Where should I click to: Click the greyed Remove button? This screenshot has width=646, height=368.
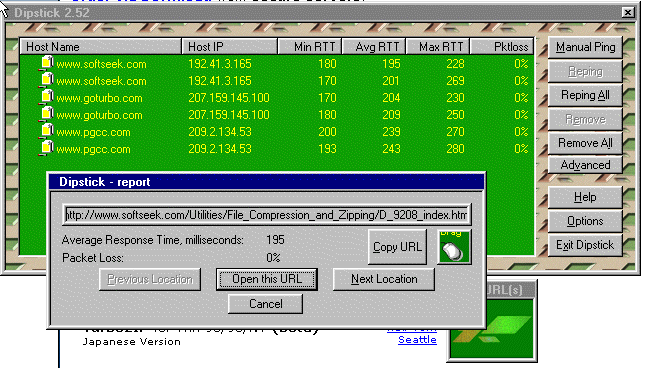click(x=585, y=120)
